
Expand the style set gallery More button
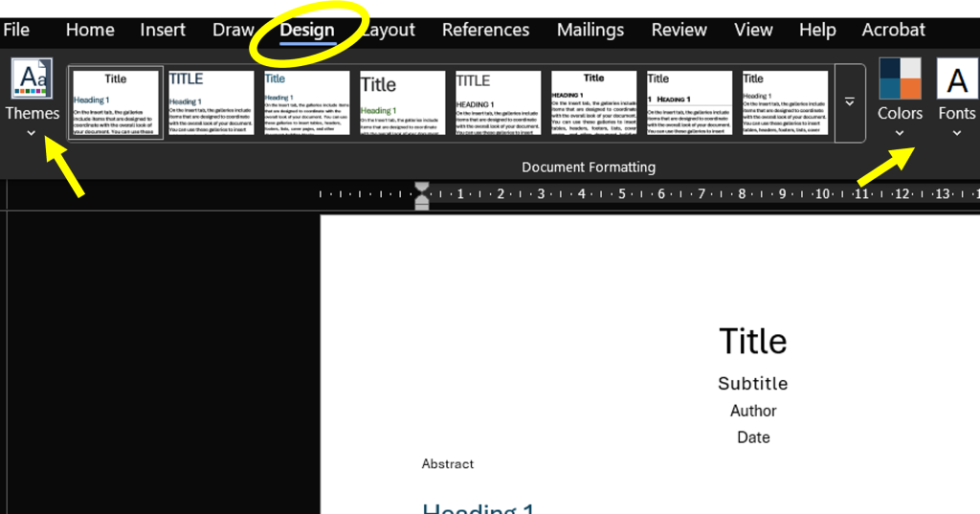pyautogui.click(x=849, y=102)
